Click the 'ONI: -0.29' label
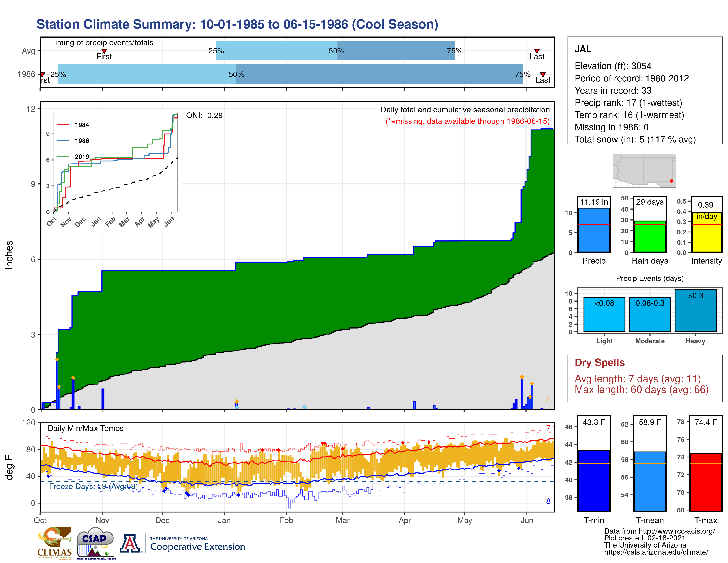The image size is (728, 563). (204, 115)
